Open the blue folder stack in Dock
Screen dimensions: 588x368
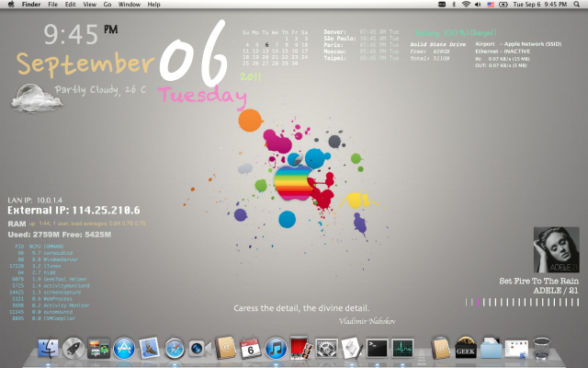pos(492,349)
